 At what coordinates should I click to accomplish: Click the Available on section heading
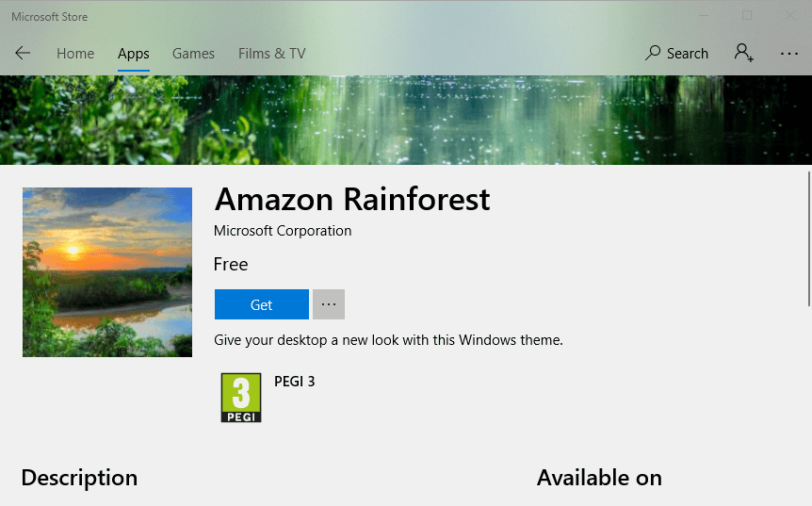click(x=599, y=478)
